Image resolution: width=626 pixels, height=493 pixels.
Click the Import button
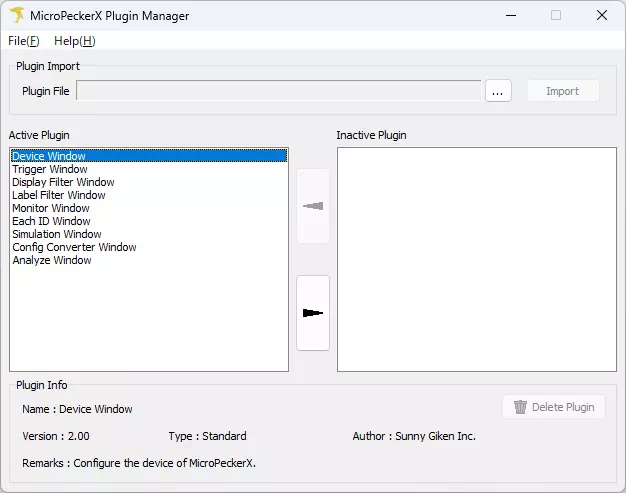tap(563, 91)
